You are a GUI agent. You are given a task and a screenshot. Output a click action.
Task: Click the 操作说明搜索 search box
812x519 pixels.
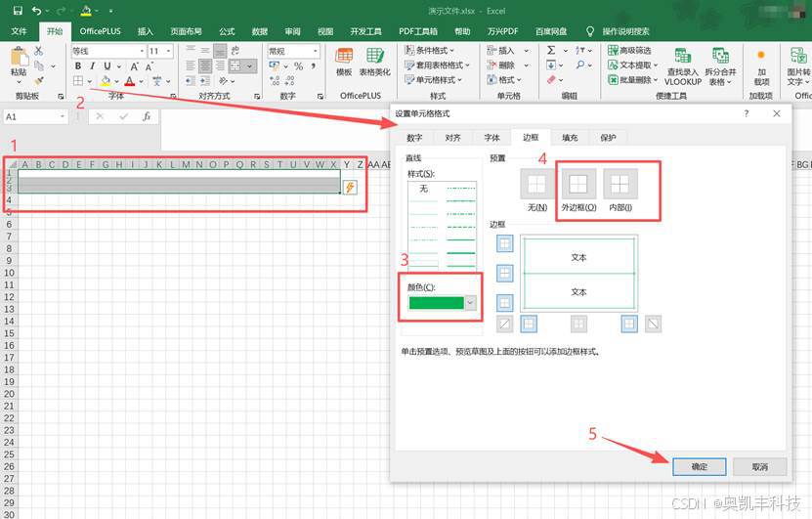click(x=625, y=31)
